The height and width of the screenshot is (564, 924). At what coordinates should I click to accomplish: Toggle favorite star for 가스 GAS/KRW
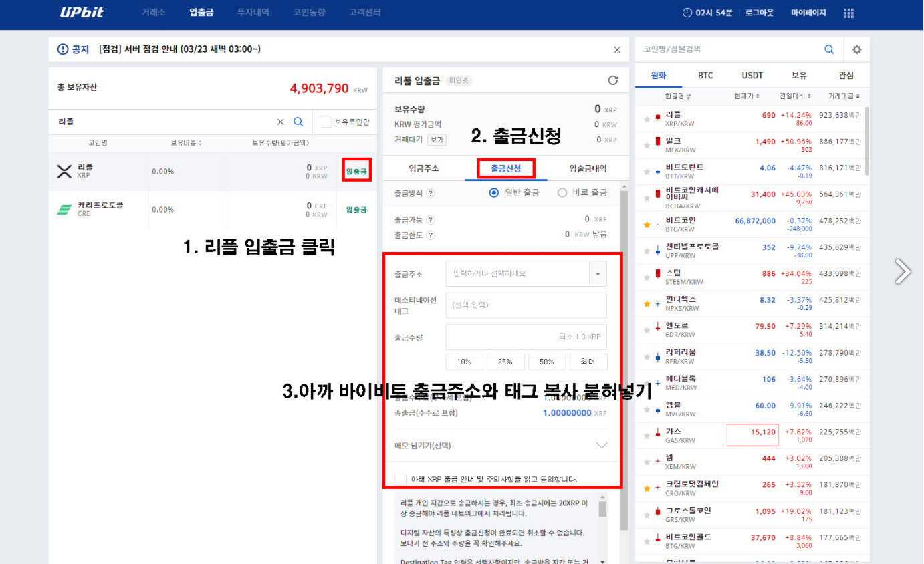pos(647,436)
